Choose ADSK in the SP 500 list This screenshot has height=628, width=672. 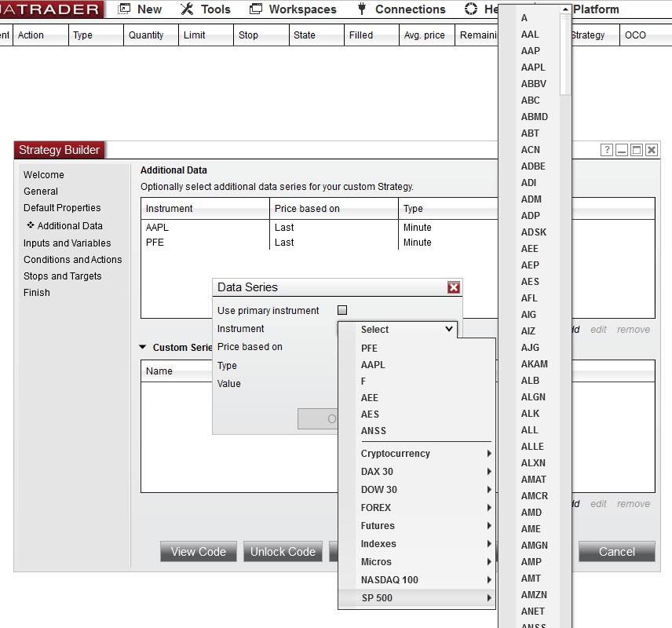(x=534, y=232)
